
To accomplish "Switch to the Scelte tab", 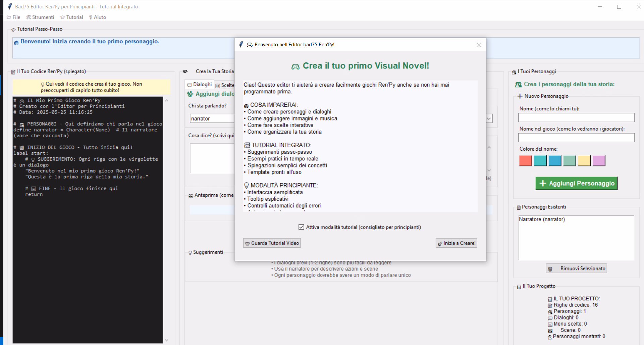I will (225, 85).
